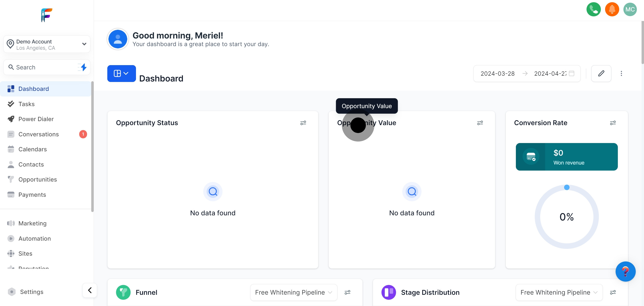Open the three-dot dashboard options menu
This screenshot has width=644, height=306.
[x=621, y=74]
